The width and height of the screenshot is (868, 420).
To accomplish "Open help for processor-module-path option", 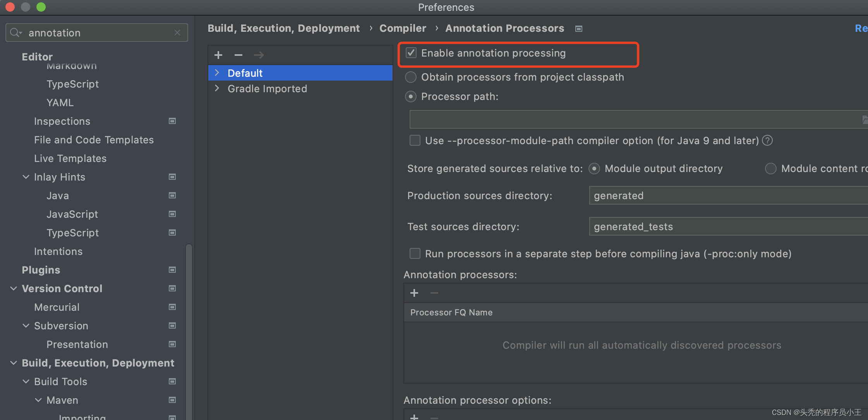I will click(767, 140).
